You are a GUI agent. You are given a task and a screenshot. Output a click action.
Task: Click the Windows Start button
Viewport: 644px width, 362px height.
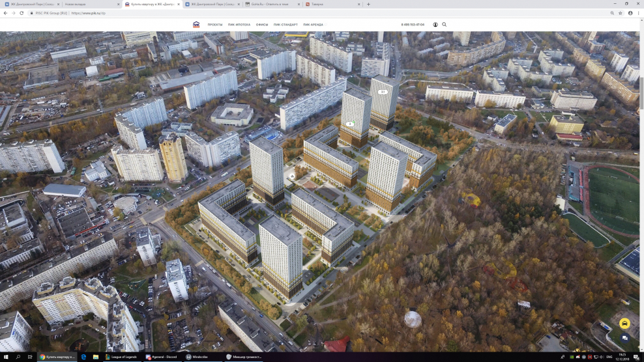coord(6,357)
